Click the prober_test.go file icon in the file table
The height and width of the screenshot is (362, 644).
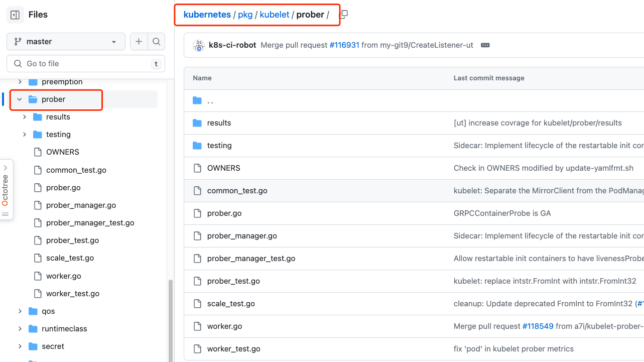click(197, 281)
